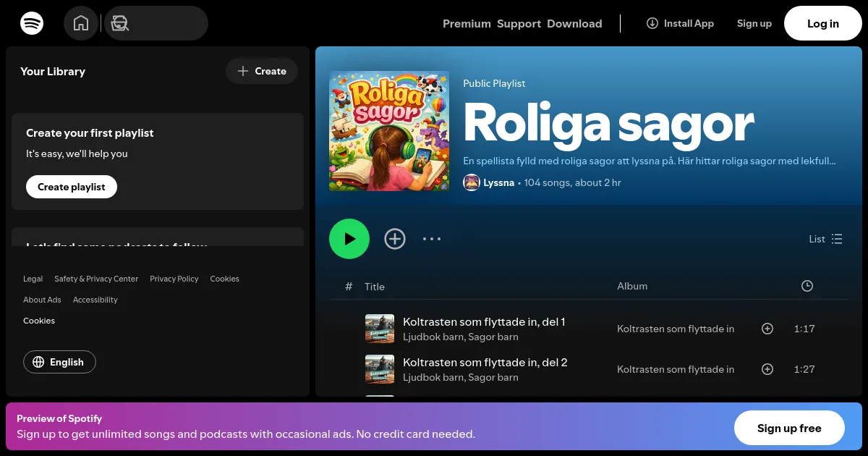868x456 pixels.
Task: Open the List view dropdown
Action: click(825, 239)
